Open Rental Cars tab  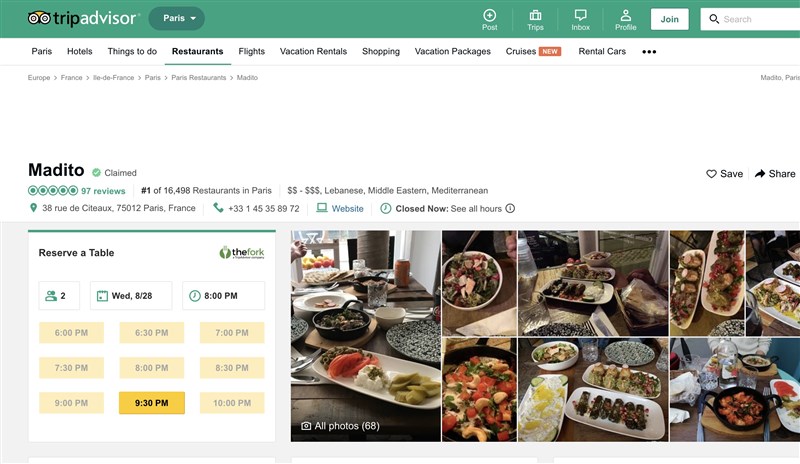point(602,52)
